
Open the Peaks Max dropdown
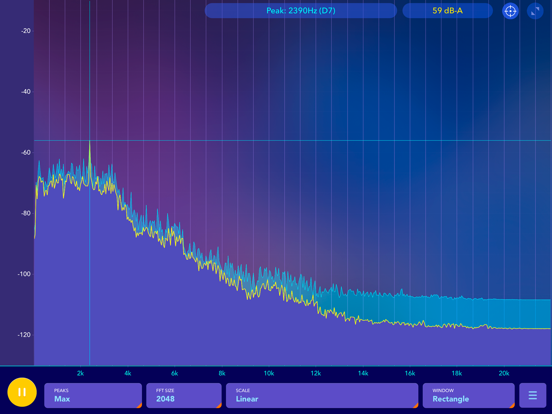pos(93,395)
